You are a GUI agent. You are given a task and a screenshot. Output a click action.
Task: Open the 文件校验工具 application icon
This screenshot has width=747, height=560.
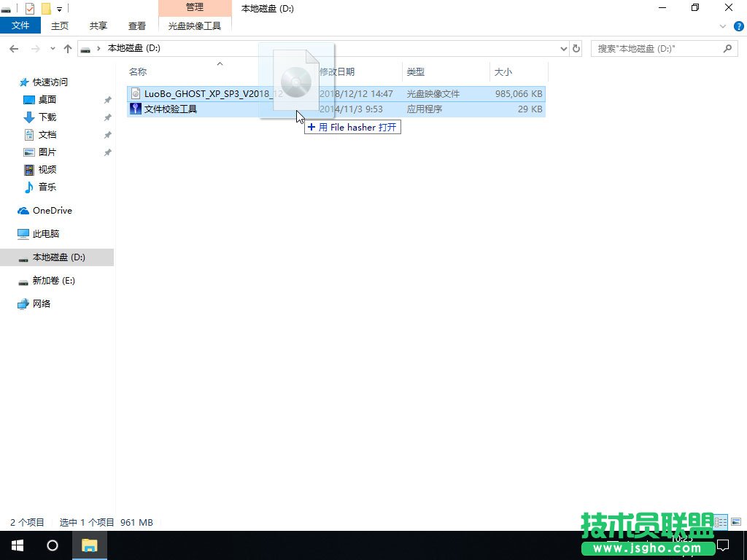136,109
